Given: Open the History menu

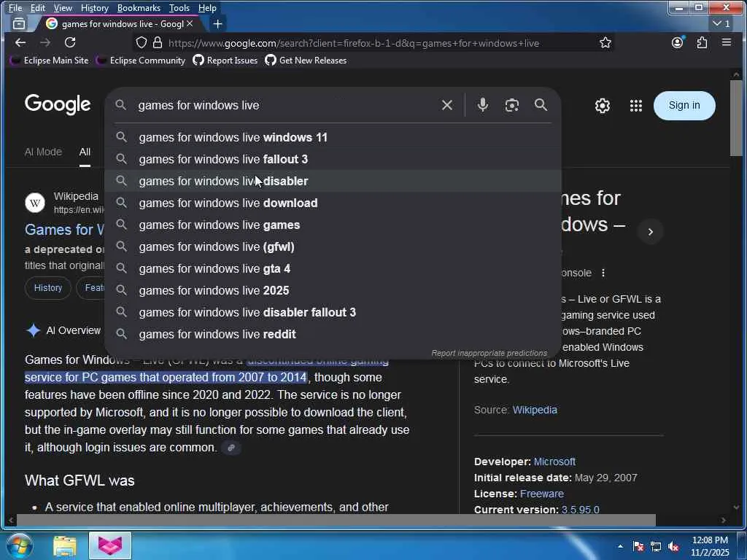Looking at the screenshot, I should pos(94,7).
